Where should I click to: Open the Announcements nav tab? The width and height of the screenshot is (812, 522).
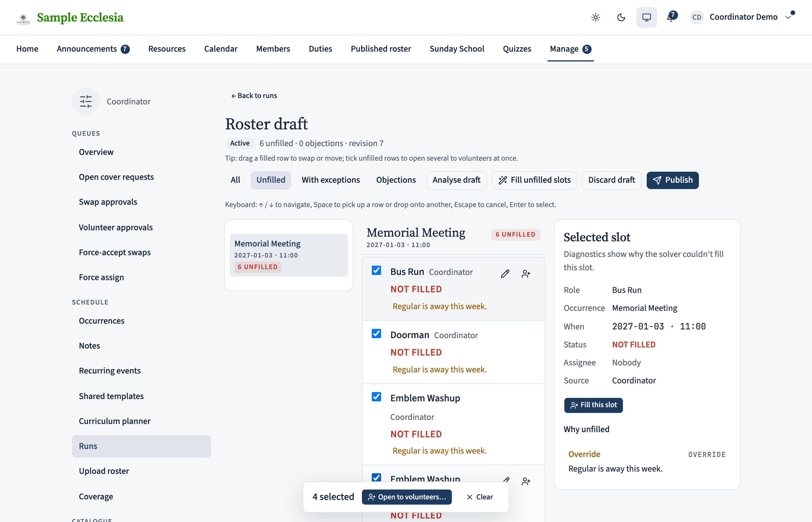(93, 49)
